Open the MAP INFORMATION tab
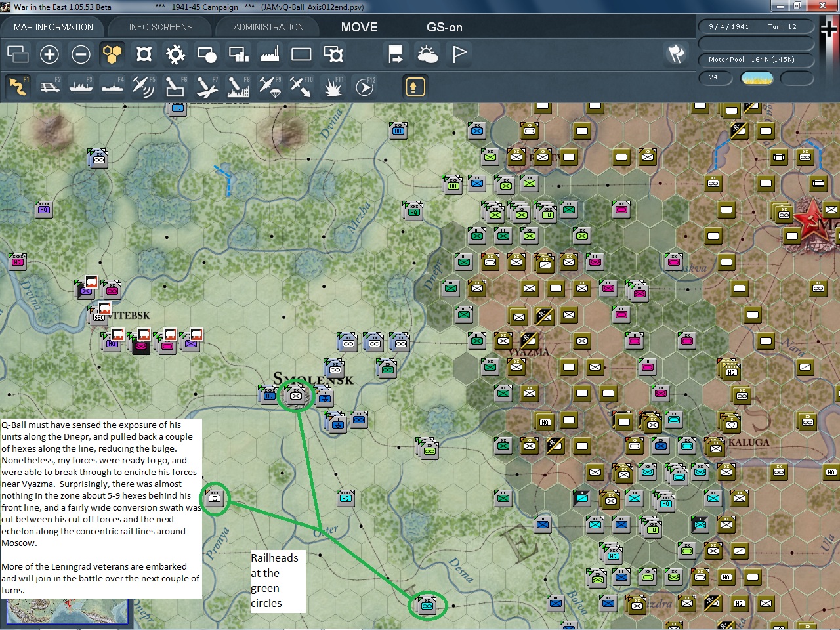Viewport: 840px width, 630px height. (53, 27)
